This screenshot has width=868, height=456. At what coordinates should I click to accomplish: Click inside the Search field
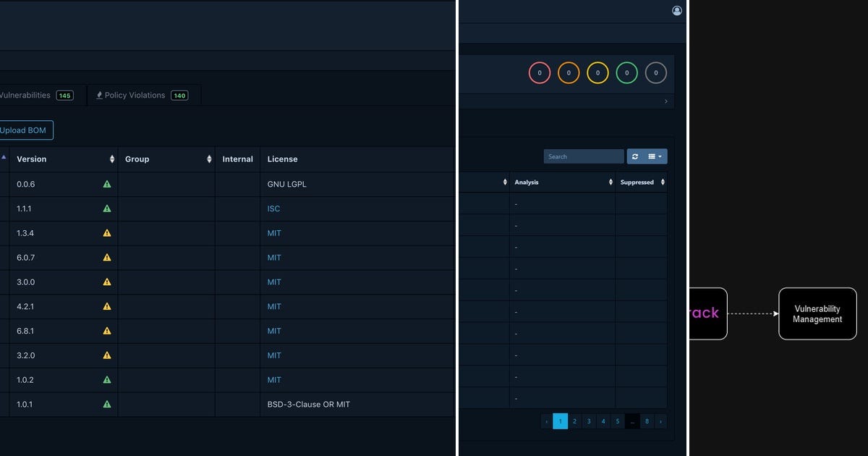(x=583, y=156)
